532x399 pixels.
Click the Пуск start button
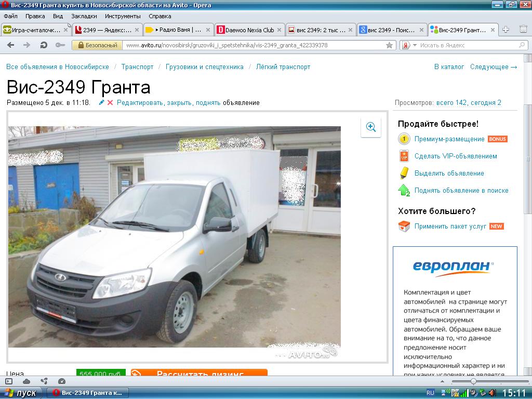pyautogui.click(x=21, y=393)
